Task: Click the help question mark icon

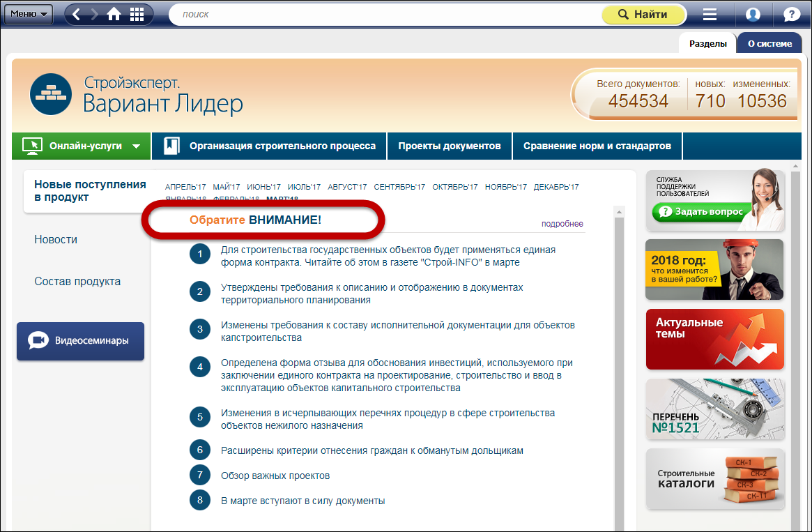Action: coord(792,15)
